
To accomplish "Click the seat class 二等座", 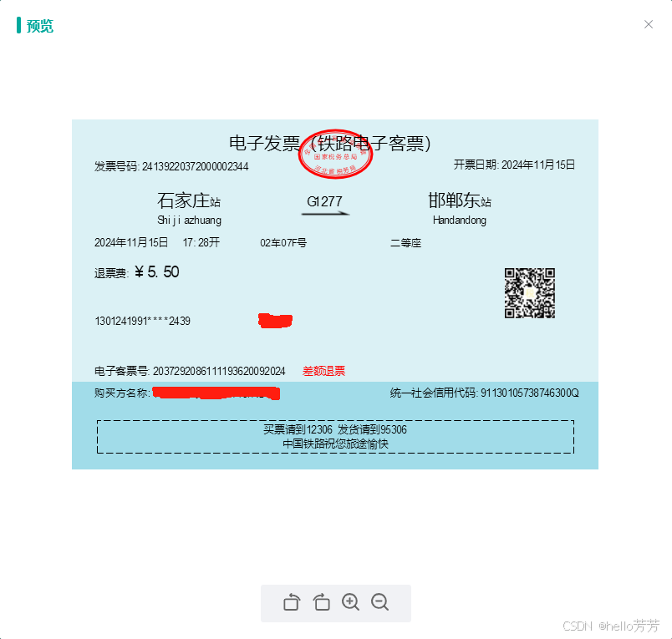I will click(405, 243).
